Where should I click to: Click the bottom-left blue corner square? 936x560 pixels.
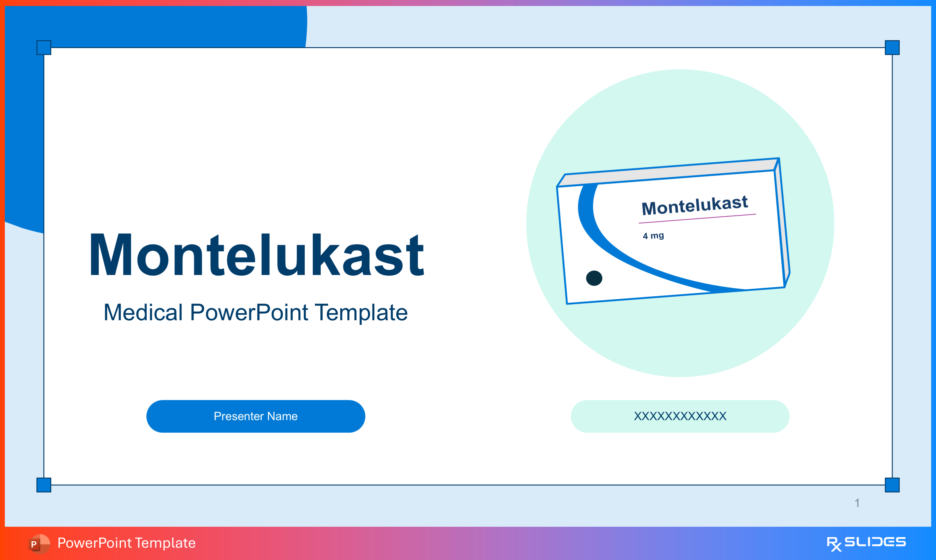(x=44, y=485)
